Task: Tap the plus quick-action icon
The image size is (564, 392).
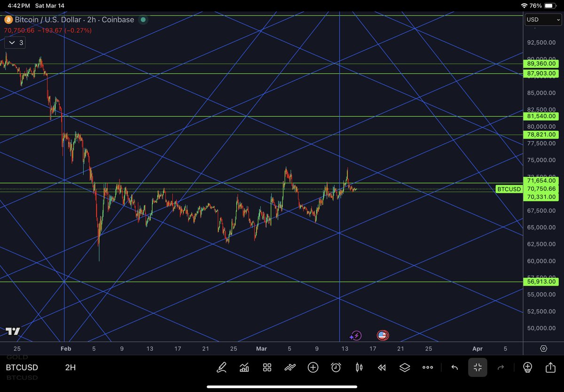Action: click(313, 368)
